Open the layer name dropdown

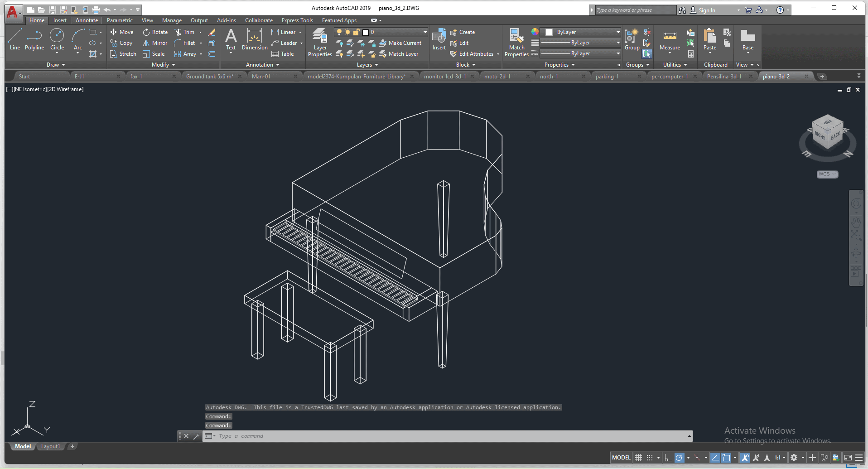[425, 32]
